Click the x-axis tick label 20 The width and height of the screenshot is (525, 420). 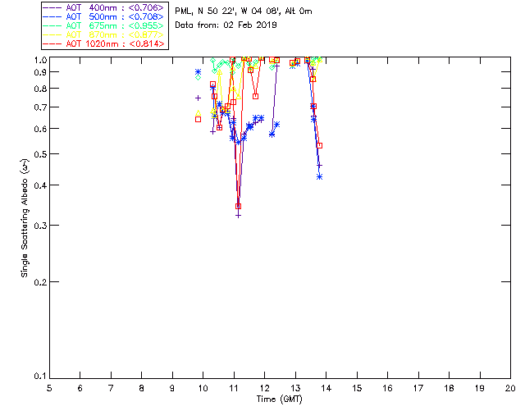click(510, 388)
